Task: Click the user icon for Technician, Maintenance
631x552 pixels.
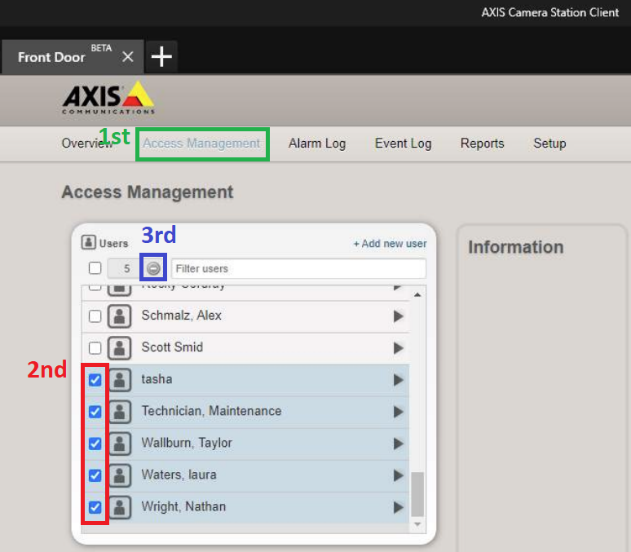Action: coord(120,412)
